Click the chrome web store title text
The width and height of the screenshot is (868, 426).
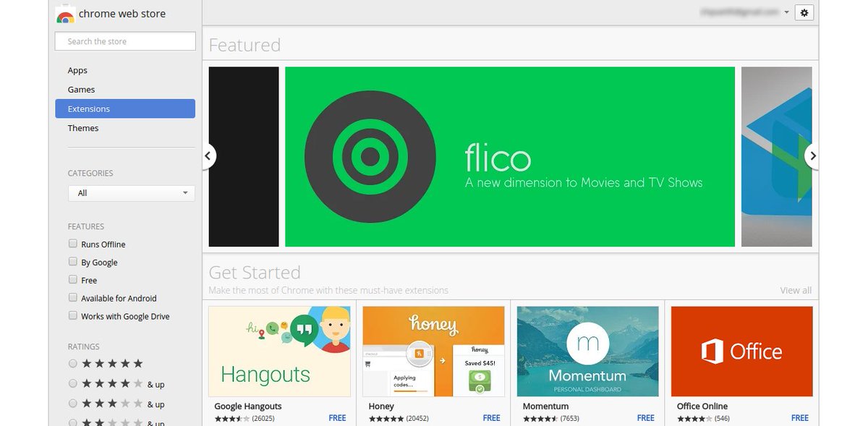click(x=122, y=14)
